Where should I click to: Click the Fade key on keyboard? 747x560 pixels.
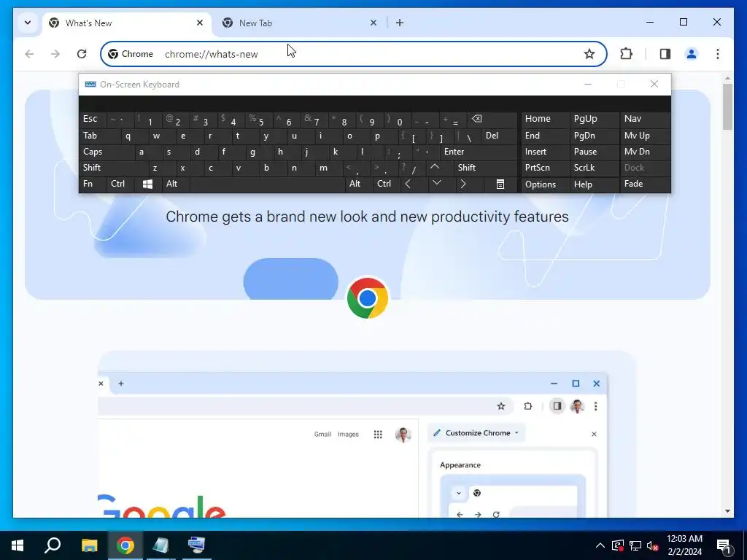pyautogui.click(x=645, y=184)
